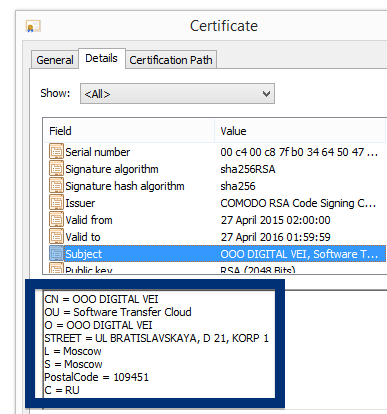The height and width of the screenshot is (414, 387).
Task: Click the OOO DIGITAL VEI, Software value
Action: click(299, 254)
